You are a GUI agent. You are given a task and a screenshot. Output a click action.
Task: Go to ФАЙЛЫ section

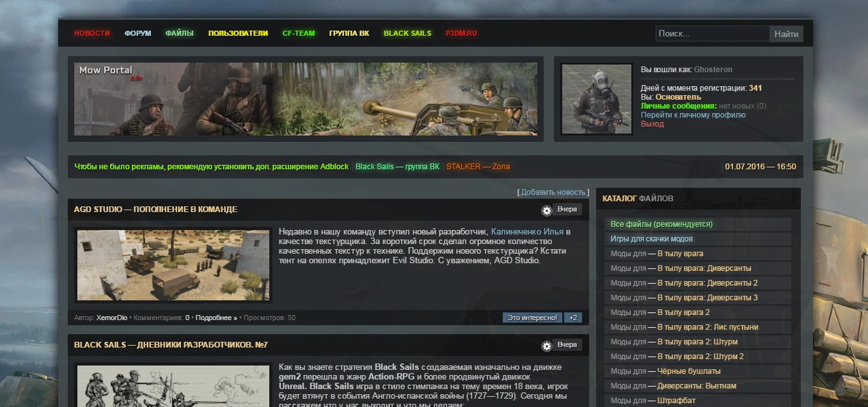[x=180, y=33]
